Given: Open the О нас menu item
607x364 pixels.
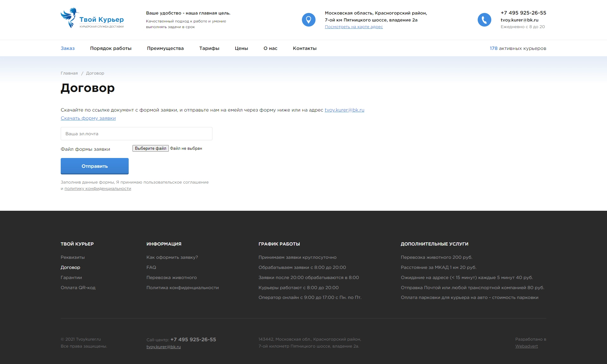Looking at the screenshot, I should 270,48.
